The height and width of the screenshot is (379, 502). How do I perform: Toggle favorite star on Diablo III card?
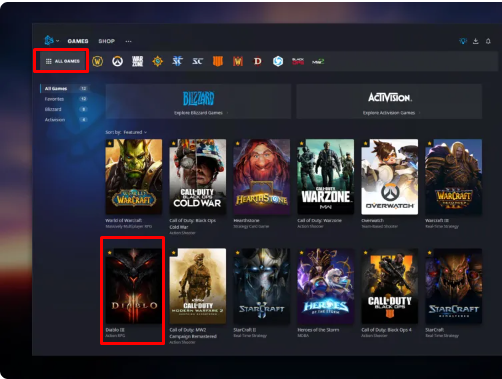[x=110, y=253]
